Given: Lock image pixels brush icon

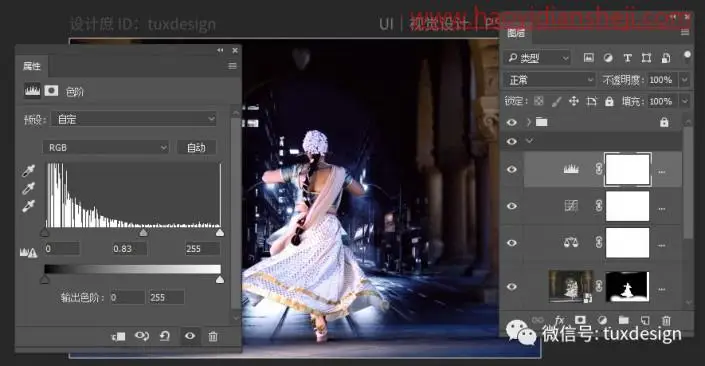Looking at the screenshot, I should click(x=557, y=102).
